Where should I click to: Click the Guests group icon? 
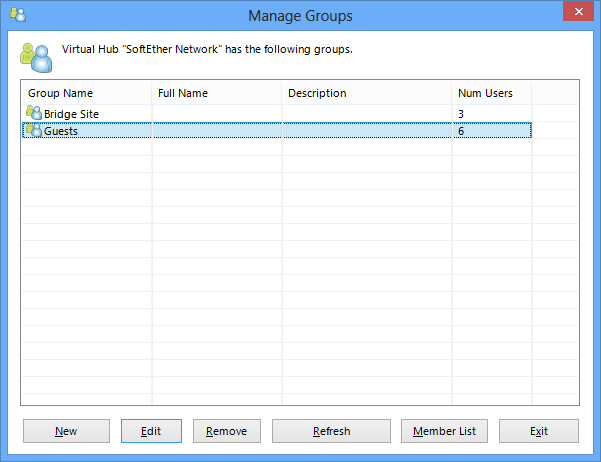[x=34, y=130]
